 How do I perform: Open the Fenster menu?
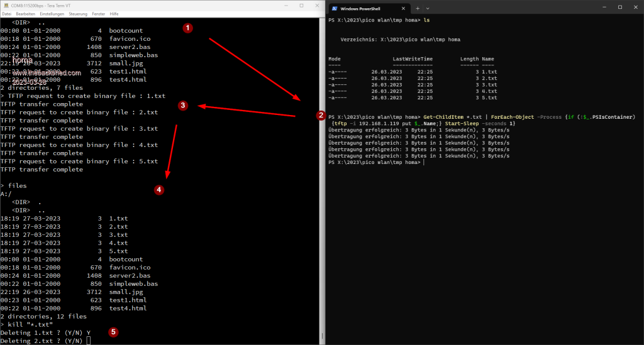point(98,13)
